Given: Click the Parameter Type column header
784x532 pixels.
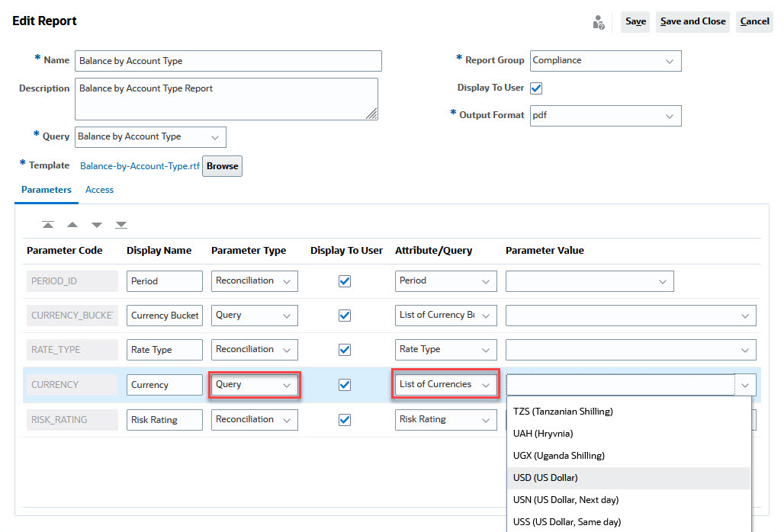Looking at the screenshot, I should coord(249,251).
